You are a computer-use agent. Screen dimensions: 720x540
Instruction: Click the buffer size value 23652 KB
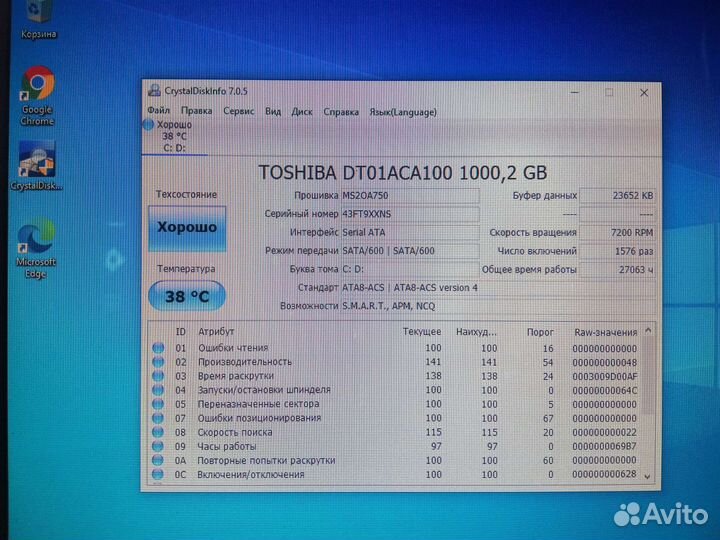pyautogui.click(x=617, y=196)
